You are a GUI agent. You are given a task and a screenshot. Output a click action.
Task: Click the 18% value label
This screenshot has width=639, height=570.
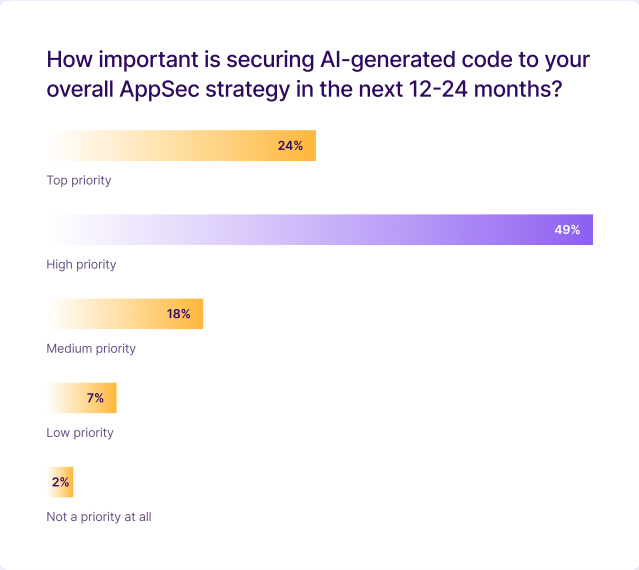coord(179,314)
